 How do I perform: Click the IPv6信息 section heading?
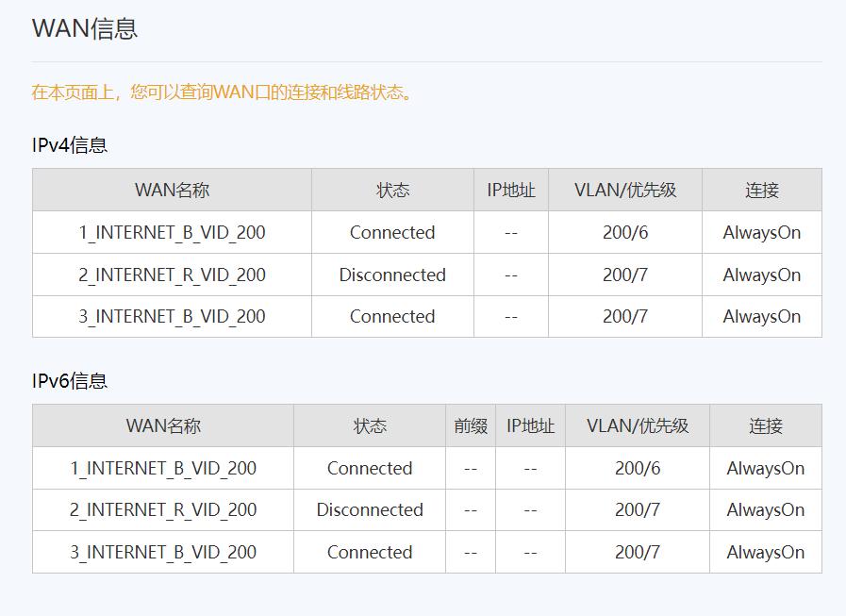click(70, 381)
